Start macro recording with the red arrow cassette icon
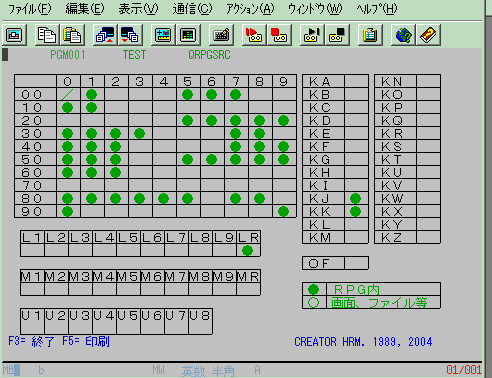This screenshot has height=378, width=492. coord(254,35)
